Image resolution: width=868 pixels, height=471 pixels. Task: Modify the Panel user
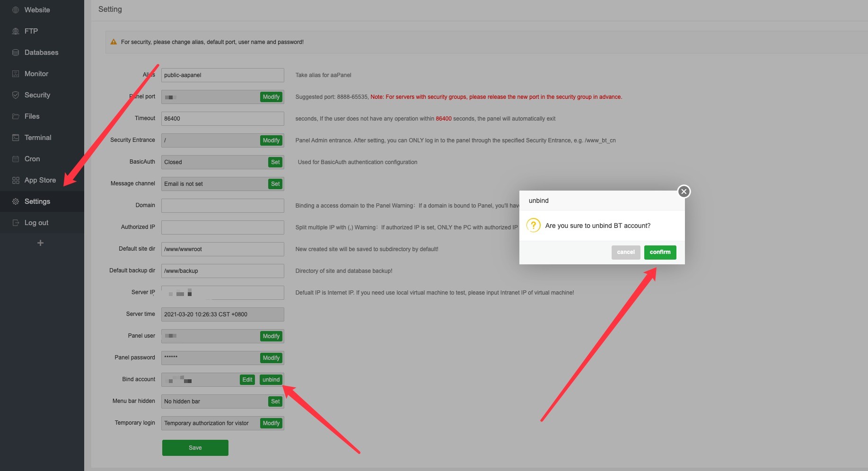tap(271, 336)
